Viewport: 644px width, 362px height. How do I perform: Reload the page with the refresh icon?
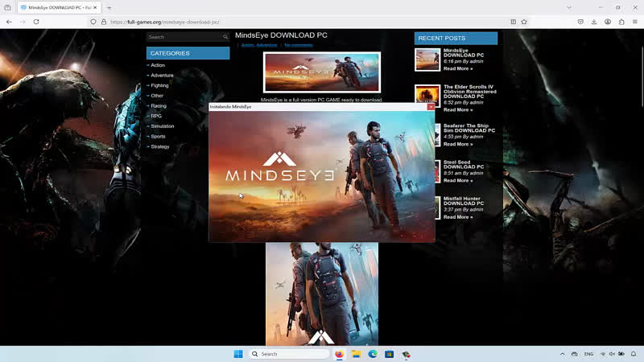36,22
